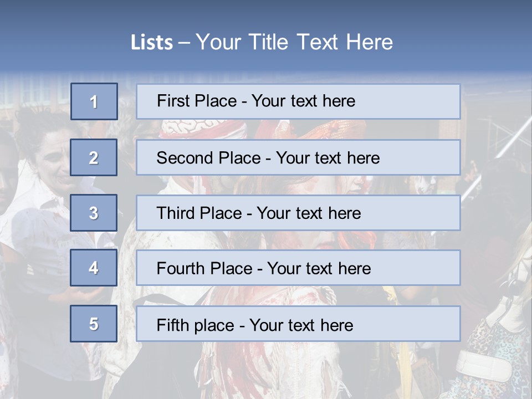Click the Fourth Place text box
Viewport: 532px width, 399px height.
pyautogui.click(x=298, y=268)
